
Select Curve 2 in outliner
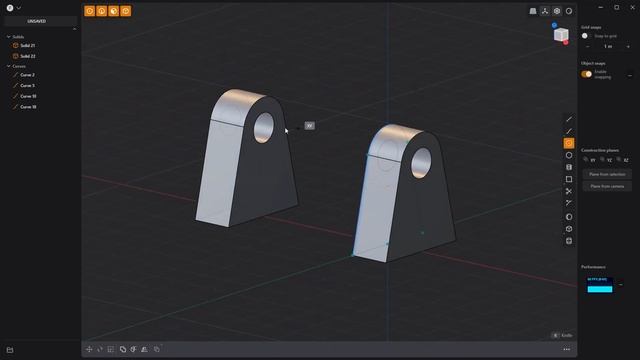pyautogui.click(x=27, y=75)
